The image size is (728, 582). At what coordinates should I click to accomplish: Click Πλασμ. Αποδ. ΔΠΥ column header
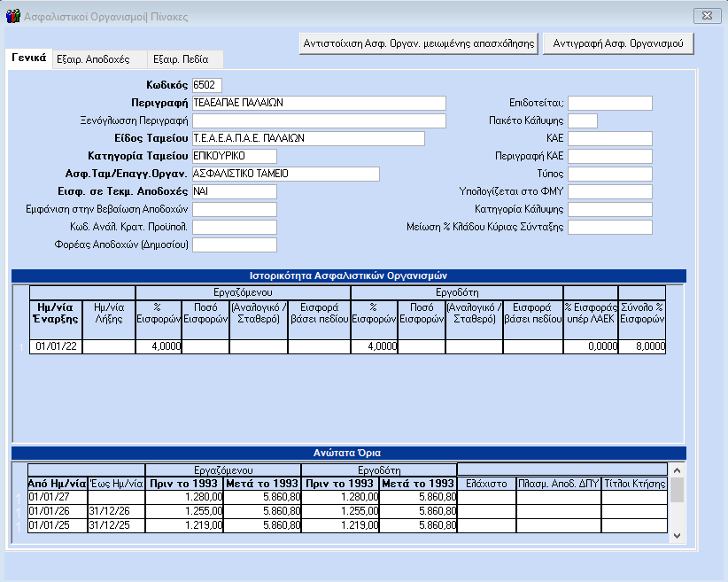pyautogui.click(x=559, y=484)
